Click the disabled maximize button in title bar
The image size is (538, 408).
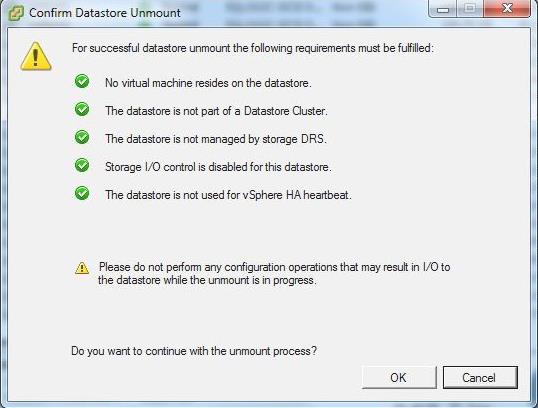[x=470, y=8]
